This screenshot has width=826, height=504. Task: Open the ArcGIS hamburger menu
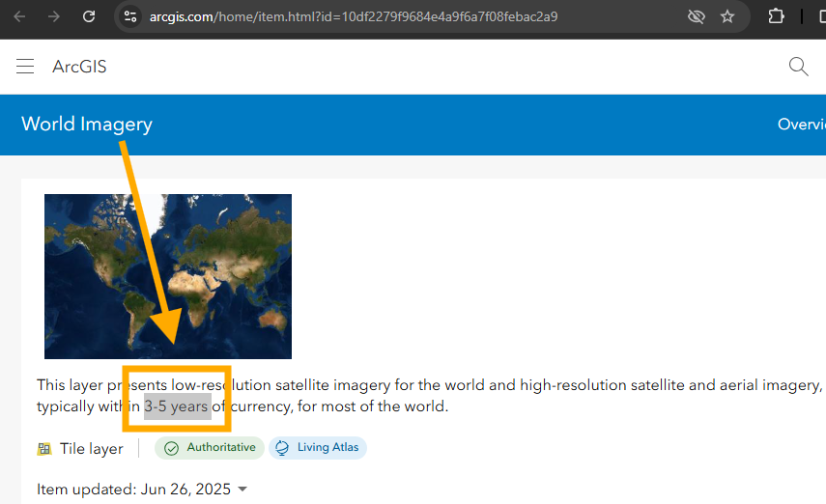coord(25,67)
